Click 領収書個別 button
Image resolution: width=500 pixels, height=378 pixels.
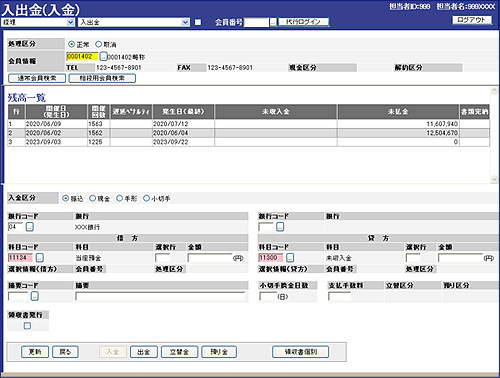click(301, 352)
